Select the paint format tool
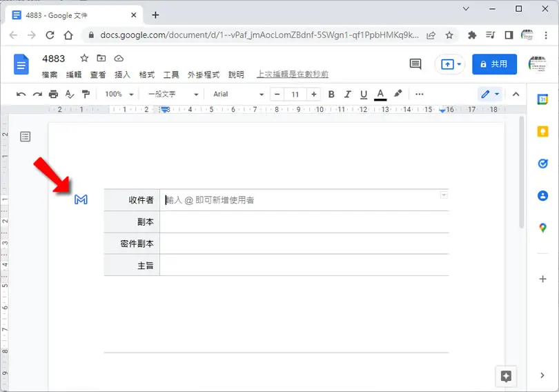 (x=86, y=94)
